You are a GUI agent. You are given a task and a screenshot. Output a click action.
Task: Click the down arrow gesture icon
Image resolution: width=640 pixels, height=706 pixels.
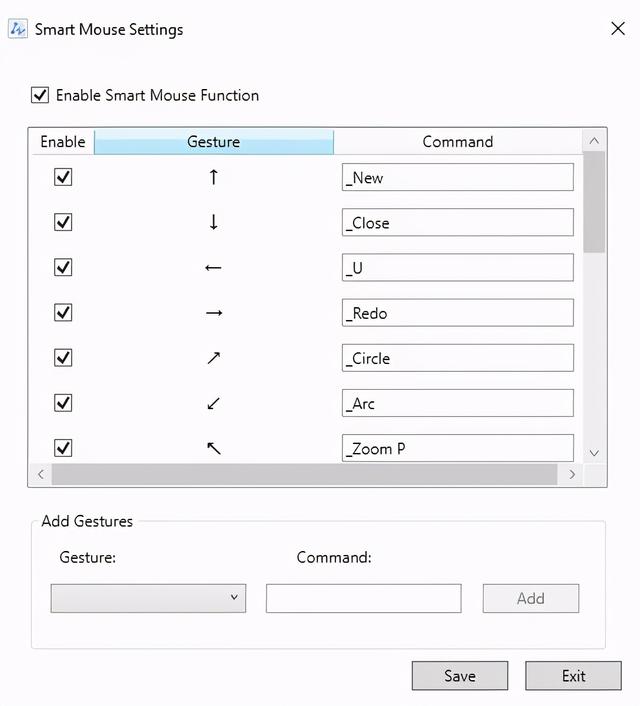click(213, 222)
